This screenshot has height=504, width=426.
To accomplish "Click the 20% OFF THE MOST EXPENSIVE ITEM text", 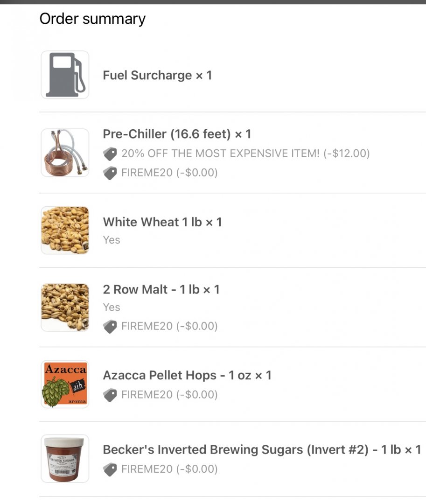I will [x=245, y=154].
